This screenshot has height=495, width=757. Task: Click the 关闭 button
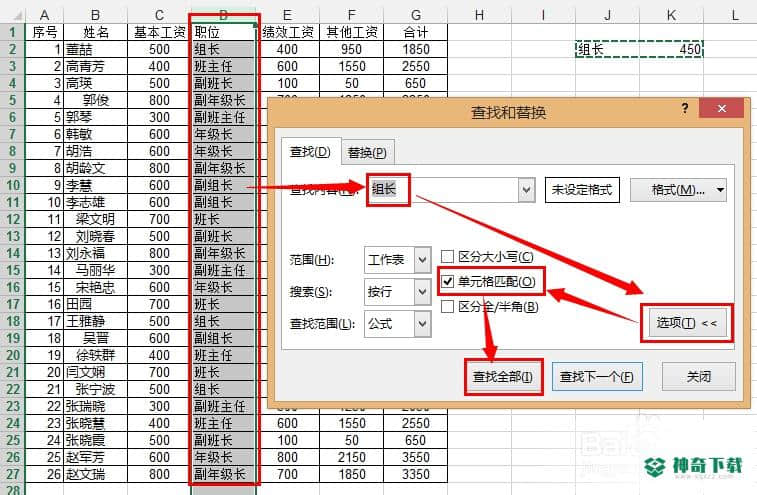click(x=699, y=377)
